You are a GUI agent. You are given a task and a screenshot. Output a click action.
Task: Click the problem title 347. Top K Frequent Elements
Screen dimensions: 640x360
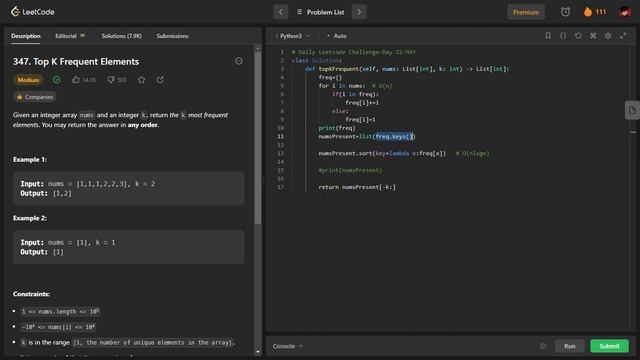click(x=76, y=62)
